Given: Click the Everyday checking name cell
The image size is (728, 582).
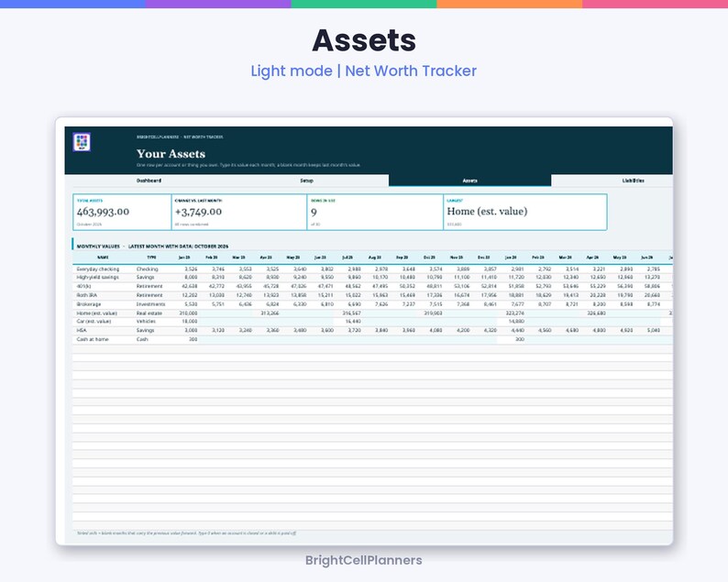Looking at the screenshot, I should point(98,269).
